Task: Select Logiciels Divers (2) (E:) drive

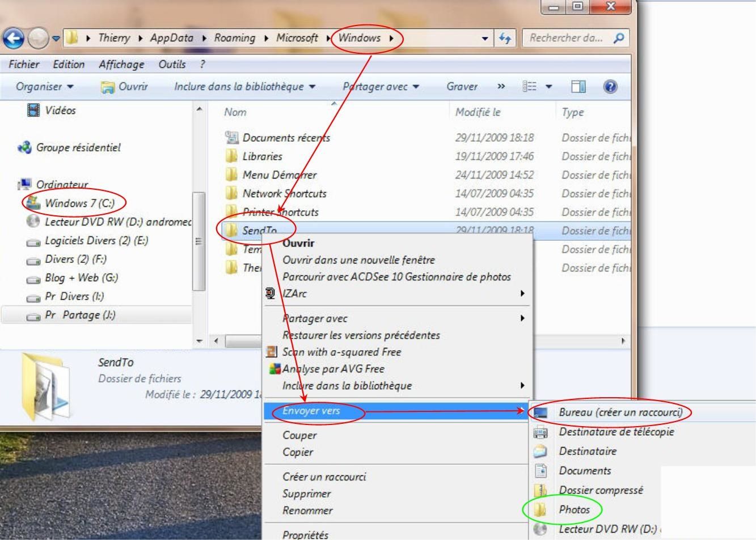Action: [87, 240]
